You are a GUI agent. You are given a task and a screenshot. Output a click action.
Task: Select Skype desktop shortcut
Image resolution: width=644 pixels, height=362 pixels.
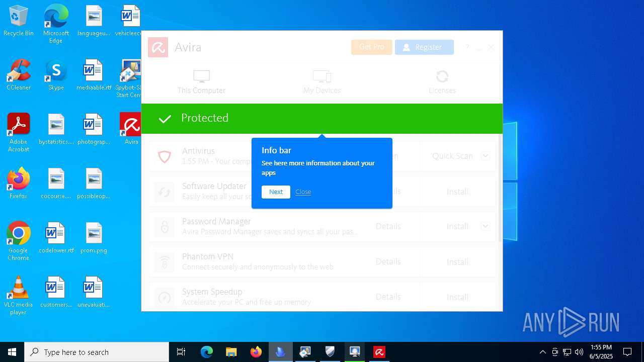pos(56,75)
